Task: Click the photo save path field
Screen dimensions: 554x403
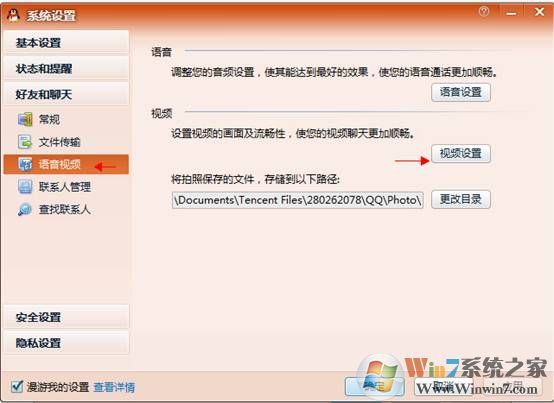Action: point(298,200)
